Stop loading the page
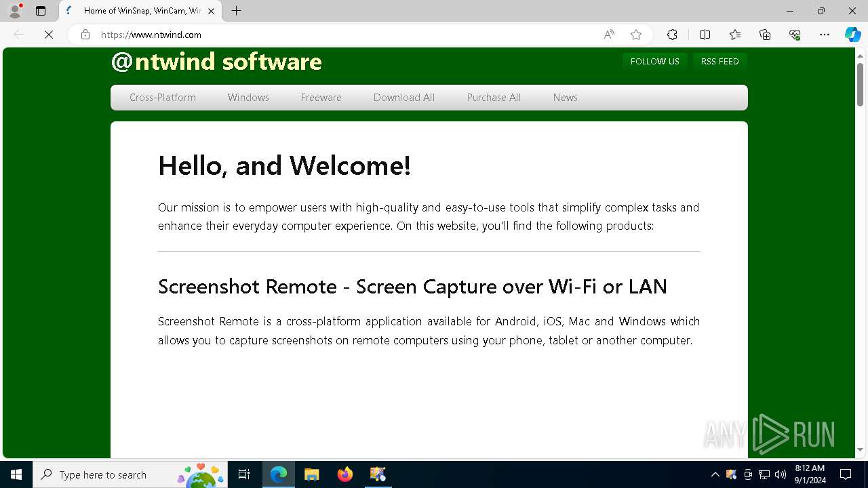The image size is (868, 488). (49, 35)
